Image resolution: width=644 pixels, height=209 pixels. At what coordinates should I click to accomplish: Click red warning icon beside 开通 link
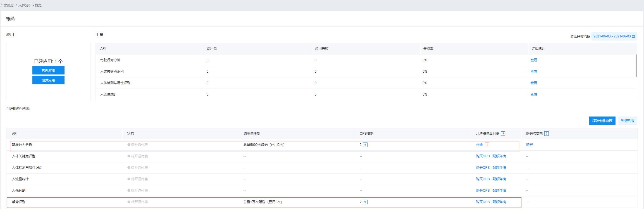click(x=487, y=145)
